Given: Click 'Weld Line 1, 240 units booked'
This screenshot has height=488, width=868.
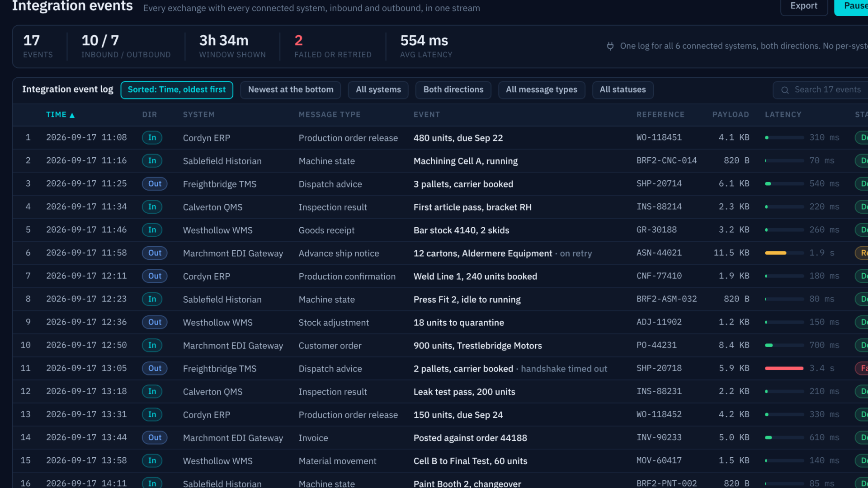Looking at the screenshot, I should tap(475, 277).
